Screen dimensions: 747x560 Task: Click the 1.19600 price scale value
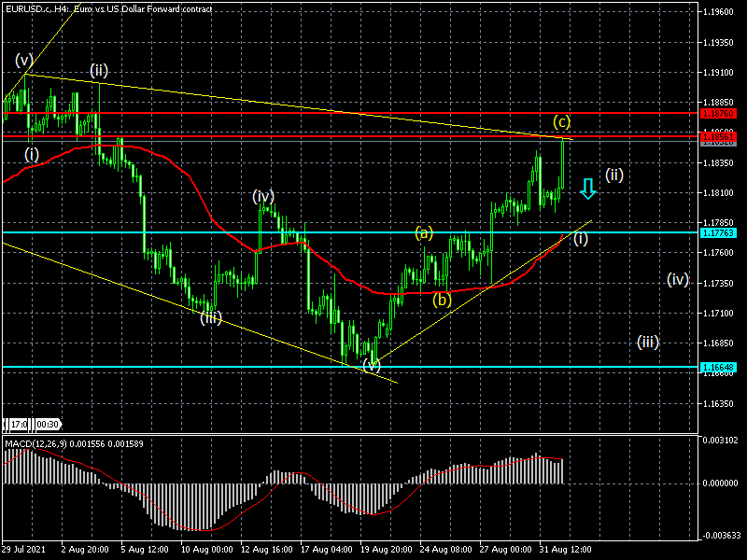[x=718, y=12]
